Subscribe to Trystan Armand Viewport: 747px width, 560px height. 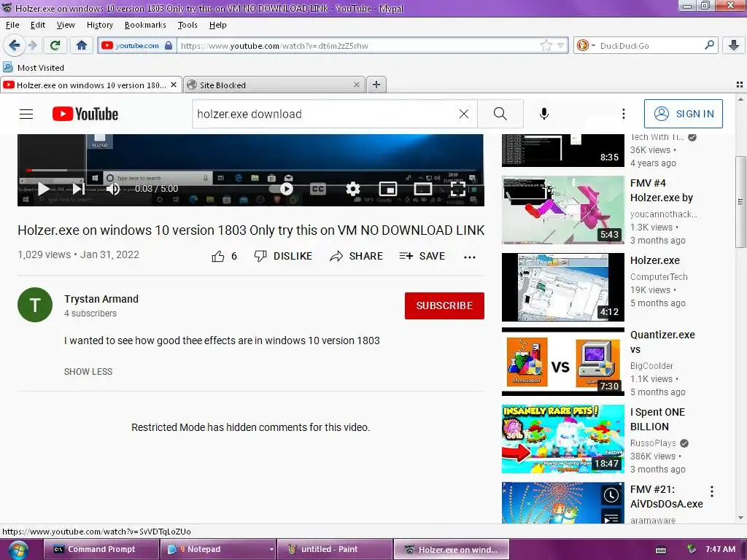point(444,306)
